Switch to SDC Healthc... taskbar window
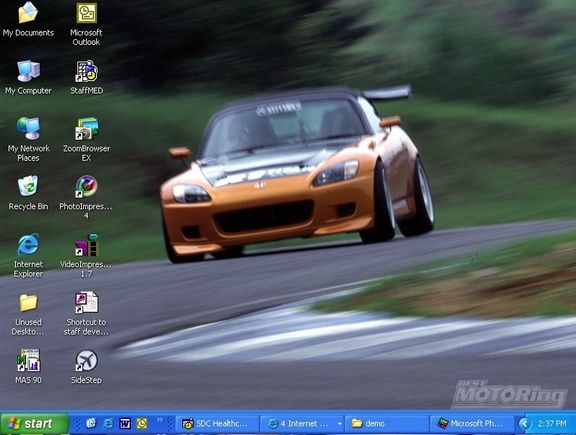Viewport: 576px width, 435px height. point(217,424)
